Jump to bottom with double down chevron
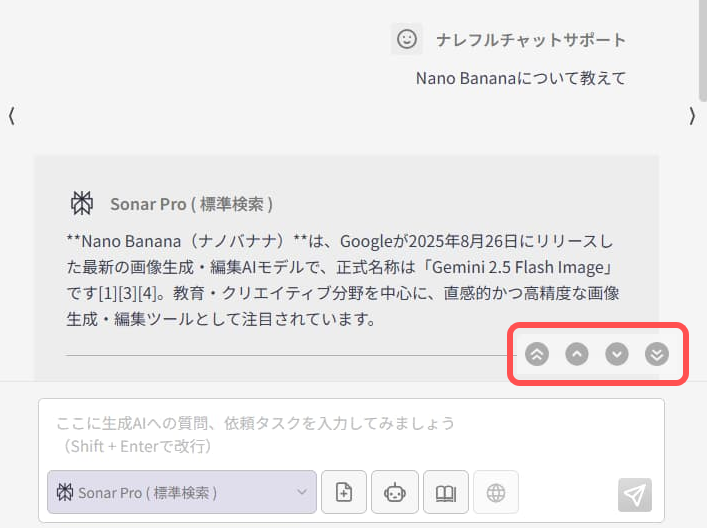The image size is (707, 531). coord(656,354)
